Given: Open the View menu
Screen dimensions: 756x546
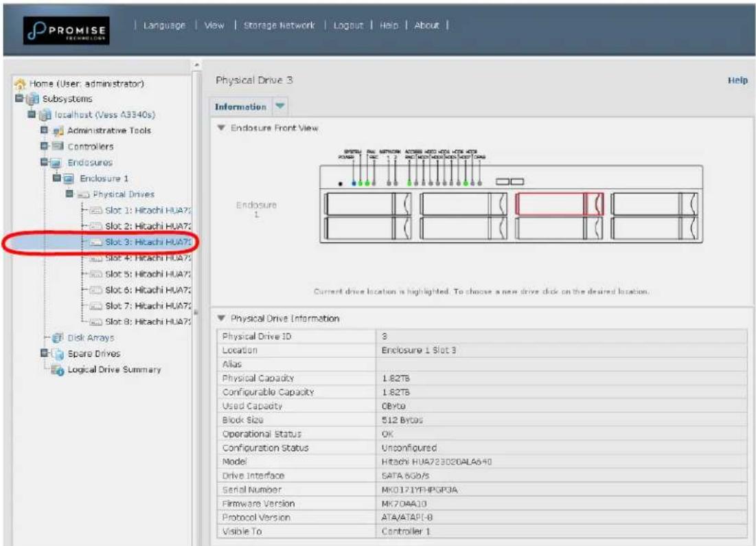Looking at the screenshot, I should 214,25.
